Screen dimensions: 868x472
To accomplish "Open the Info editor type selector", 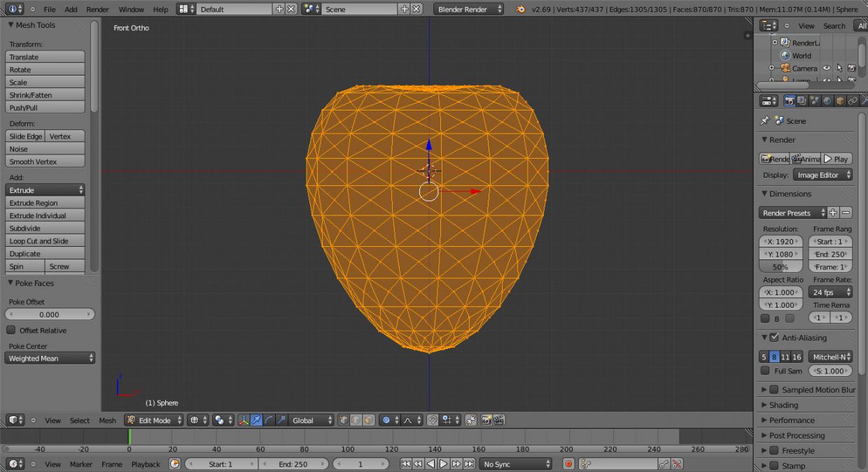I will click(15, 9).
